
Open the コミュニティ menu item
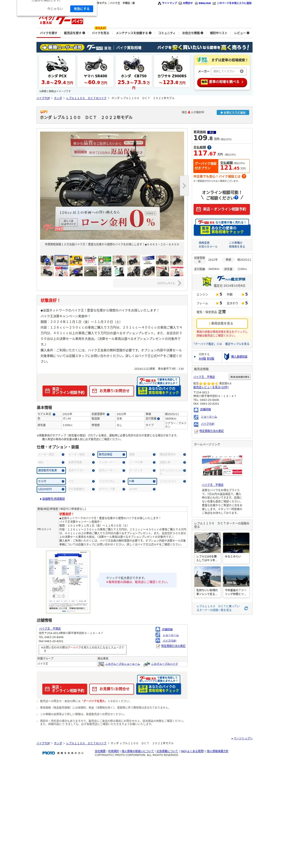click(167, 33)
